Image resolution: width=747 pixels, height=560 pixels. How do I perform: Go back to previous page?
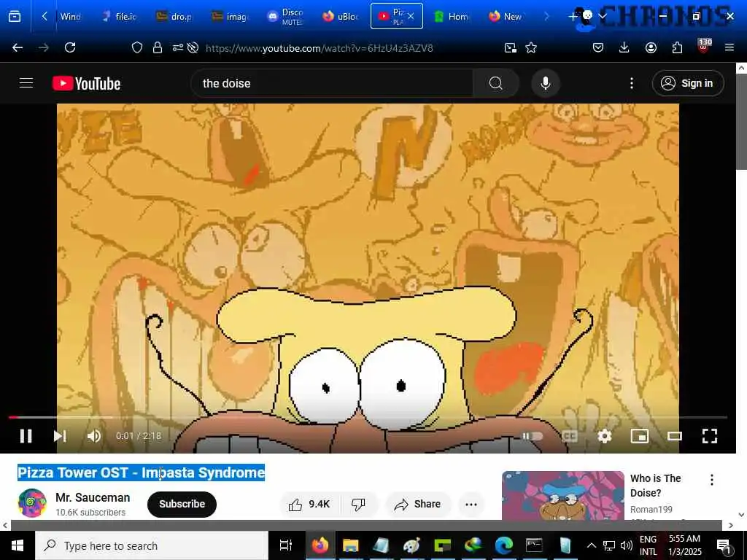[18, 47]
